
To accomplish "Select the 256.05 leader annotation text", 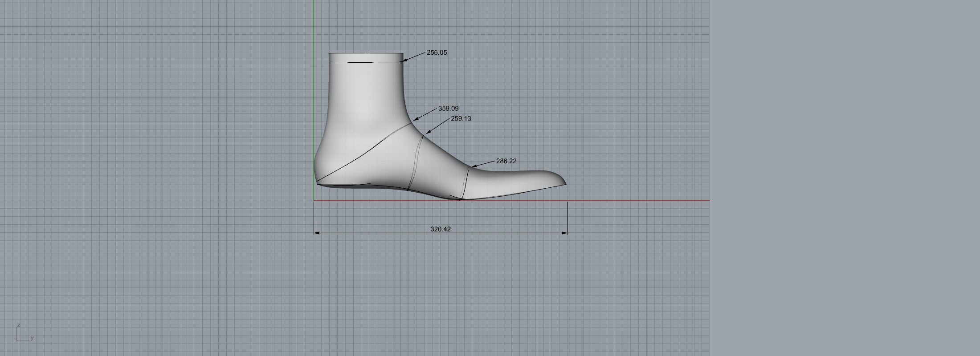I will pyautogui.click(x=437, y=53).
